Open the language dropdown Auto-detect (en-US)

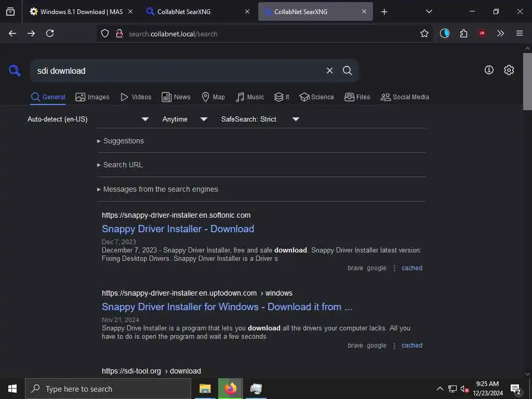(x=88, y=119)
